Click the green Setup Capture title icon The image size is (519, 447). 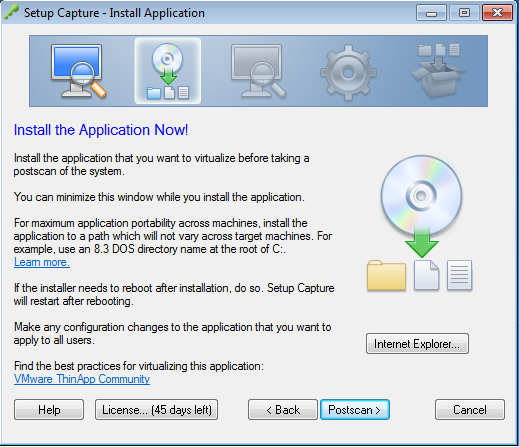11,13
